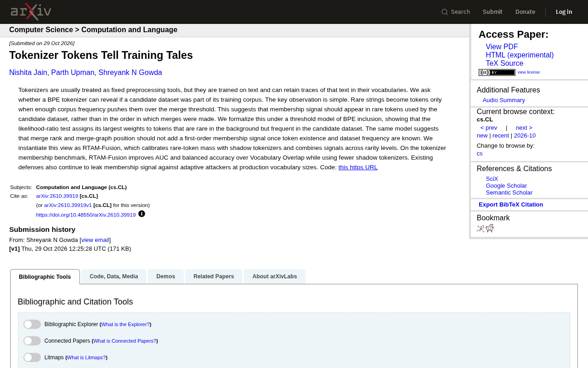Toggle the Litmaps switch
The height and width of the screenshot is (368, 588).
(x=32, y=357)
